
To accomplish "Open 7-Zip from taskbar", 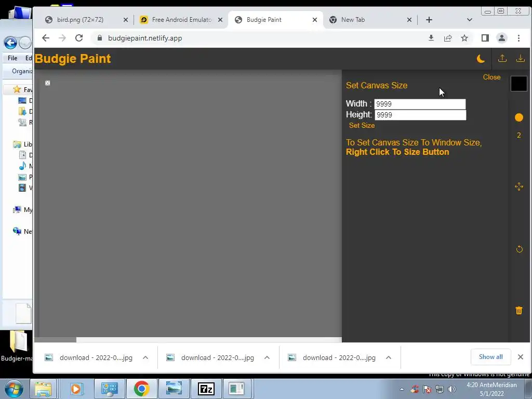I will coord(206,389).
